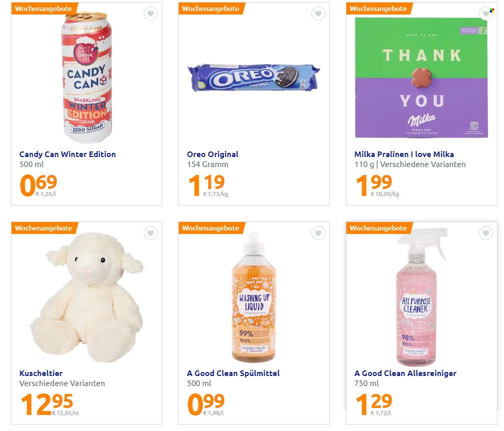Open the Oreo Original product title

(213, 154)
